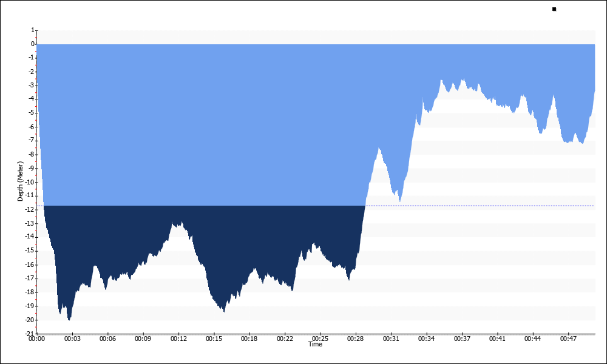Select the 00:03 time axis label
This screenshot has width=607, height=364.
[x=72, y=339]
